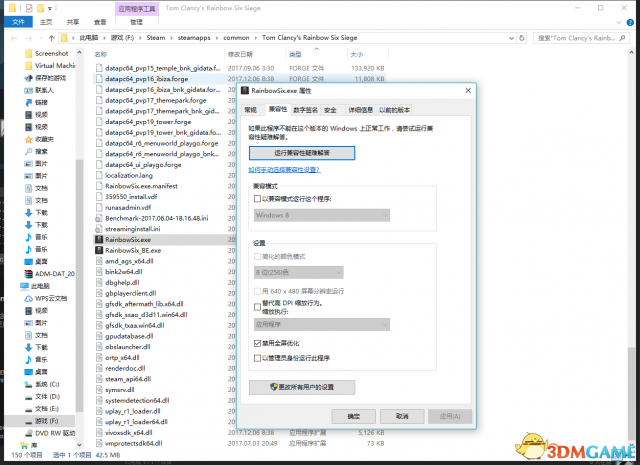Open address bar history dropdown arrow

tap(511, 38)
